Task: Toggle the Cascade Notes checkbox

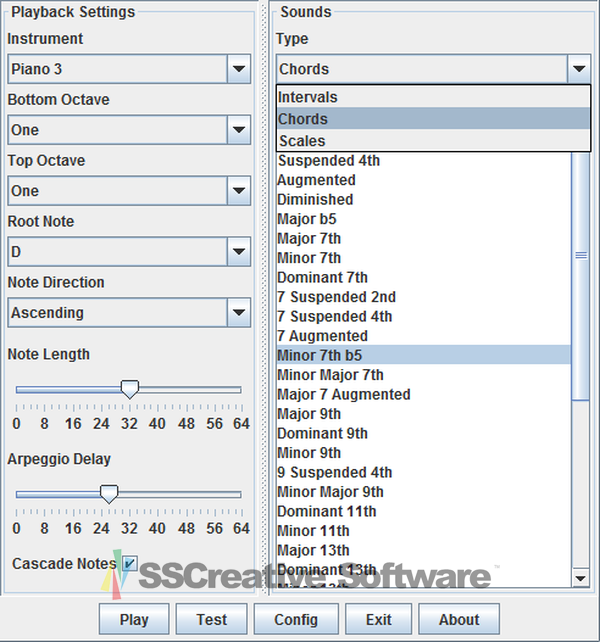Action: pos(130,564)
